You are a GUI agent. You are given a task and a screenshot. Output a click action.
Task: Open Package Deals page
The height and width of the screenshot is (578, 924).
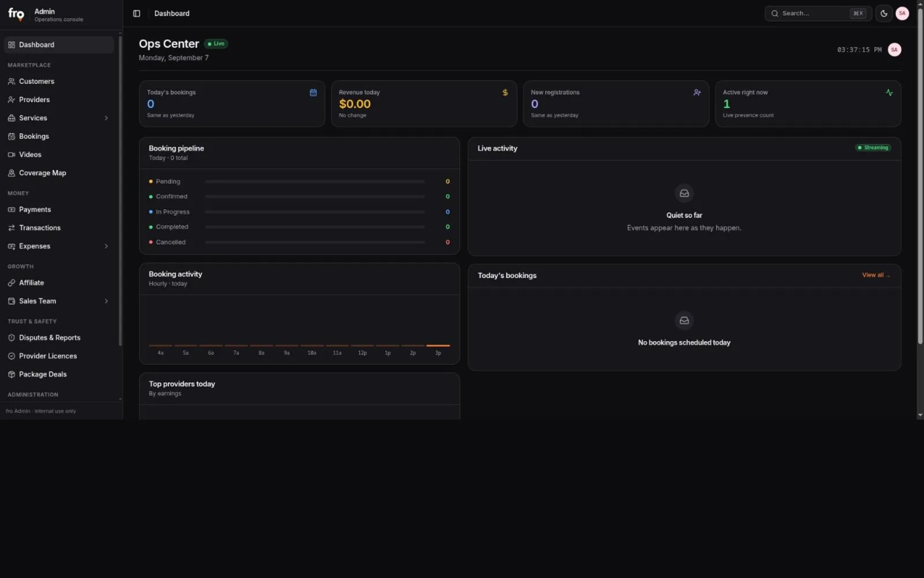[59, 374]
